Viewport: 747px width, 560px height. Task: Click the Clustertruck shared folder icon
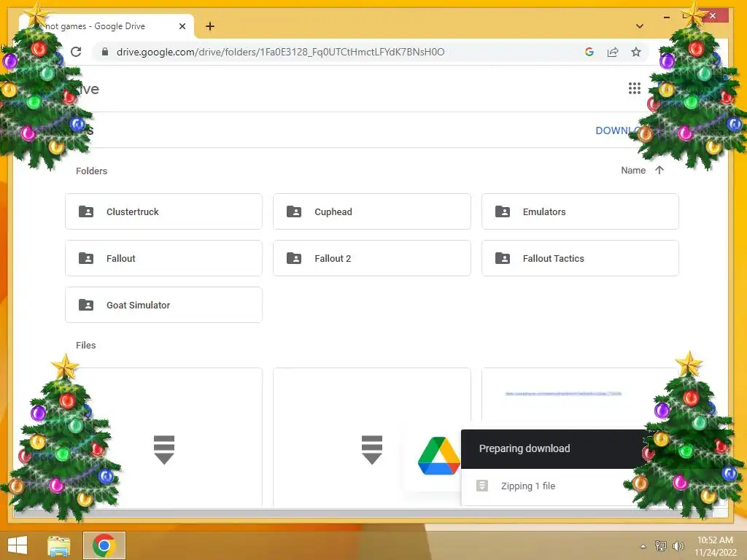[x=86, y=211]
